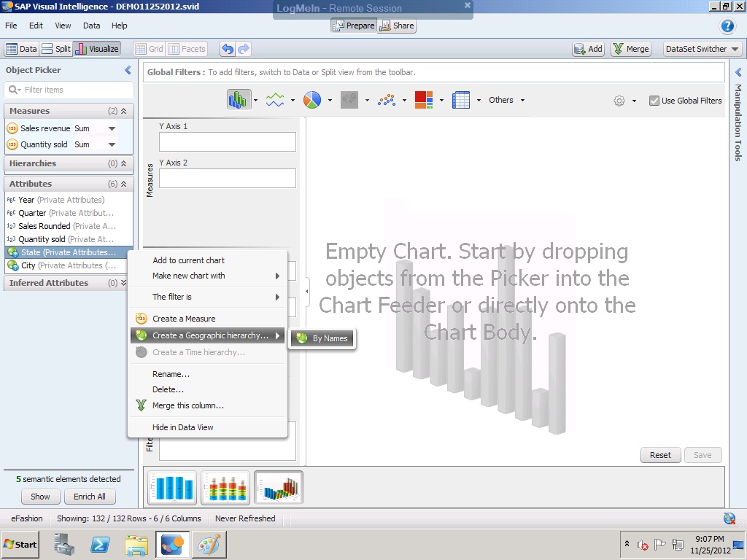Image resolution: width=747 pixels, height=560 pixels.
Task: Select the stacked colored bar chart thumbnail
Action: click(225, 487)
